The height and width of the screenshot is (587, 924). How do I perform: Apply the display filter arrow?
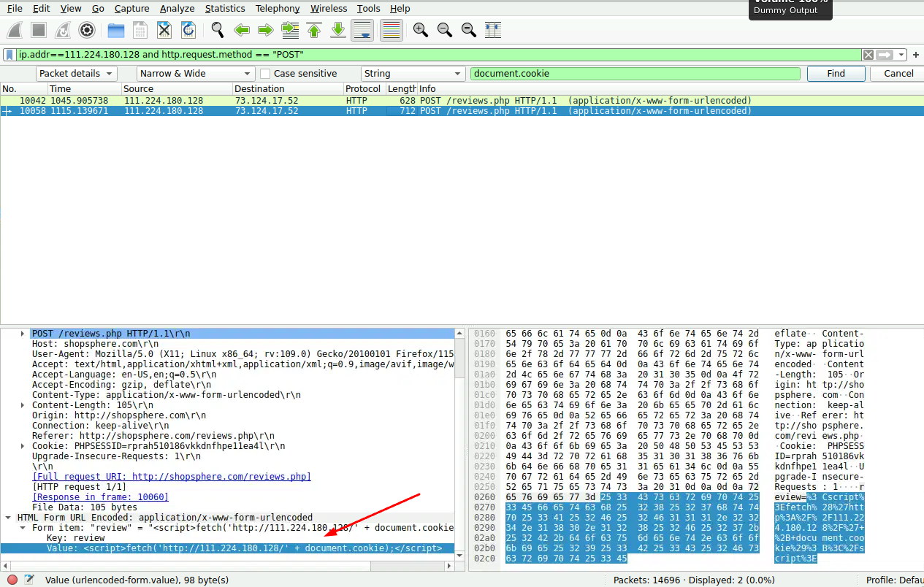coord(885,55)
